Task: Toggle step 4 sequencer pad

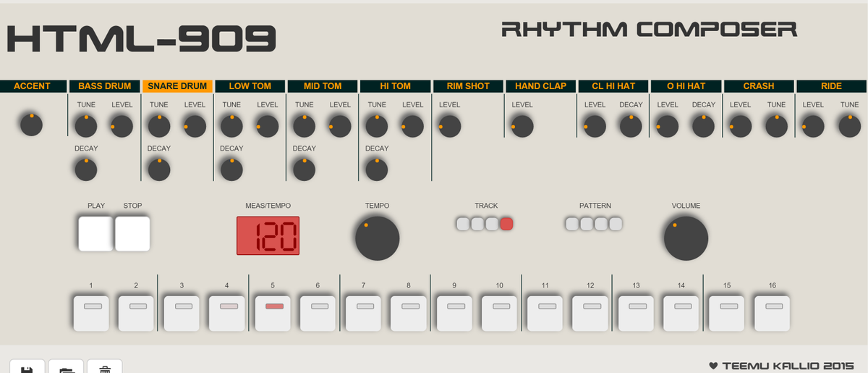Action: pos(227,313)
